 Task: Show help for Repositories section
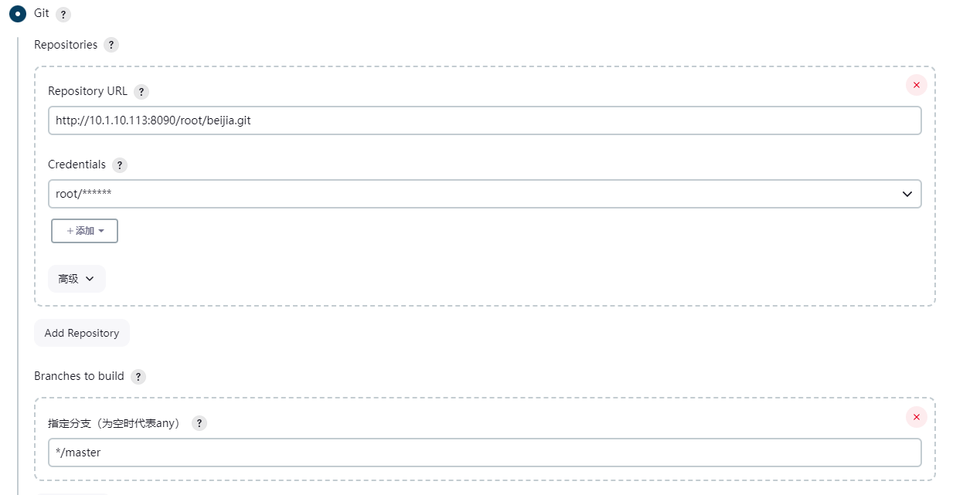tap(111, 45)
